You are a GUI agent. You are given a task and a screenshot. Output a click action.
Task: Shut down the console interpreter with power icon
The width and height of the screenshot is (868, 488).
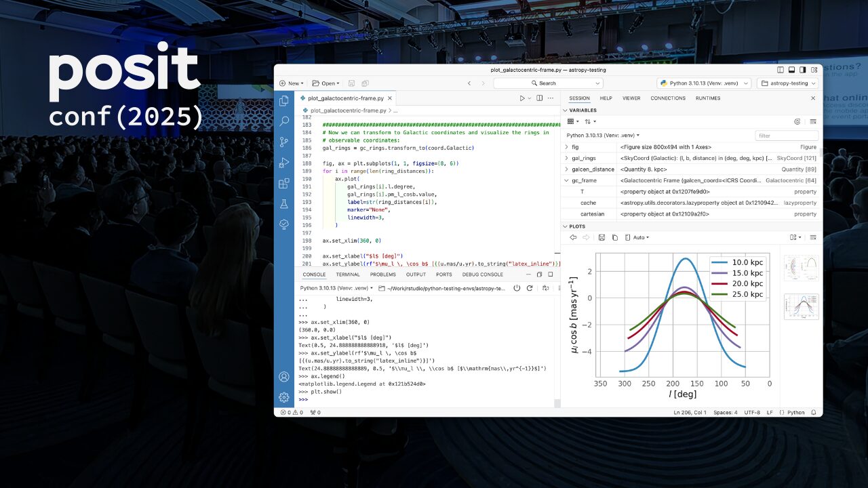[517, 288]
